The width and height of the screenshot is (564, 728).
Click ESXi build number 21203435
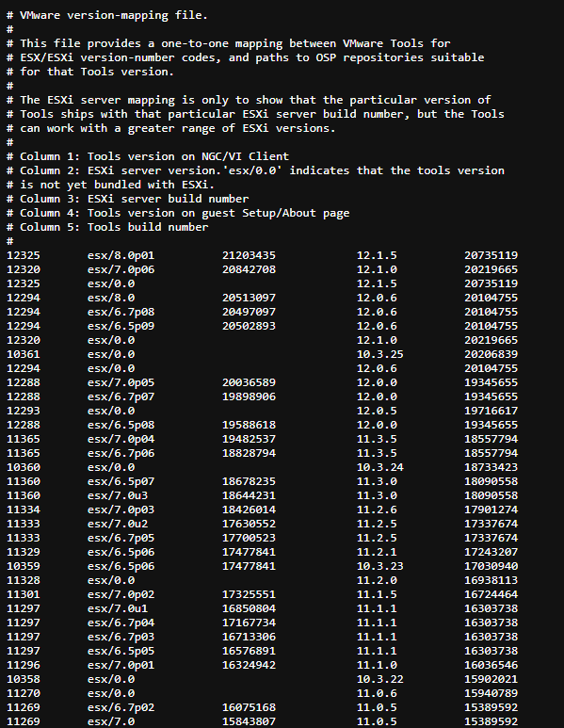click(x=249, y=255)
